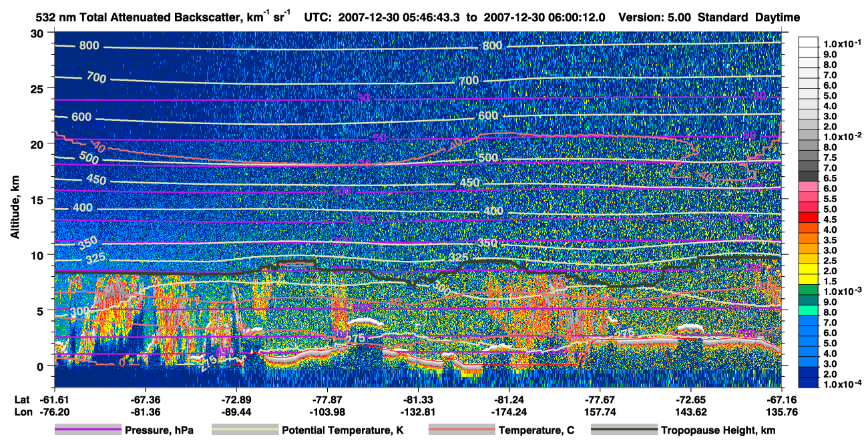Click the 'Lon' row label
Viewport: 868px width, 445px height.
click(x=22, y=411)
